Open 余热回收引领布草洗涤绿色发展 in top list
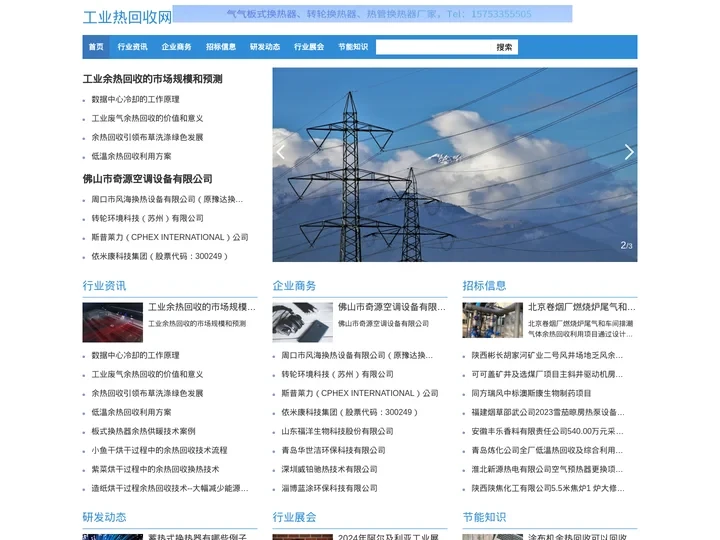 point(147,137)
